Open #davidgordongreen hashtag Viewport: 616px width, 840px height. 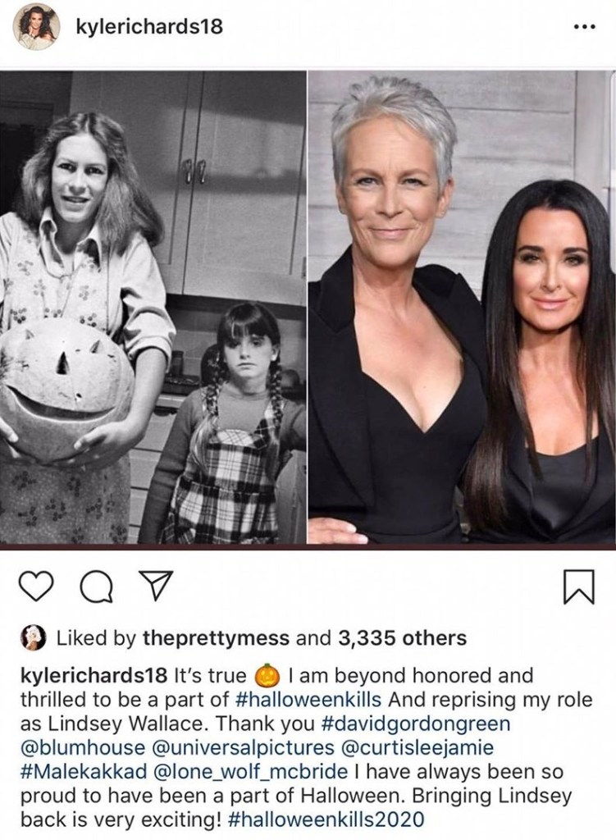point(414,724)
